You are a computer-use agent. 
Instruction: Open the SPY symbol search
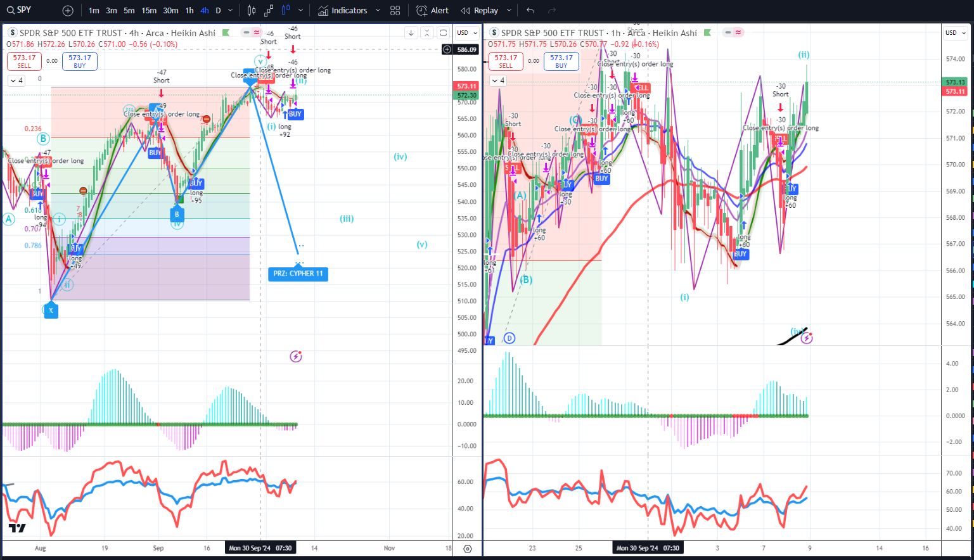point(19,10)
